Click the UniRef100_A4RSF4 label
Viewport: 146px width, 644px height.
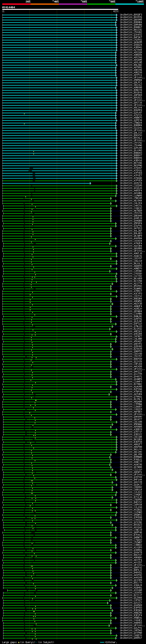131,191
